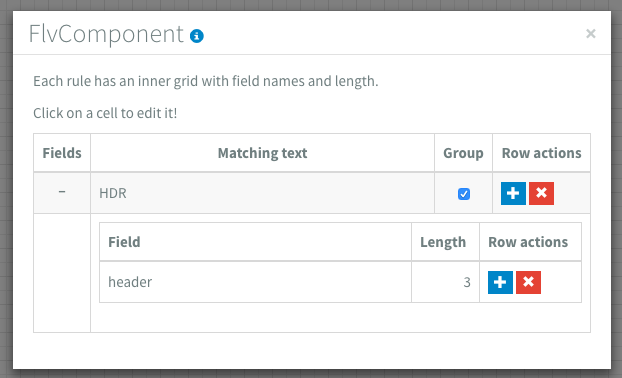Image resolution: width=622 pixels, height=378 pixels.
Task: Click the blue info icon beside FlvComponent
Action: [197, 36]
